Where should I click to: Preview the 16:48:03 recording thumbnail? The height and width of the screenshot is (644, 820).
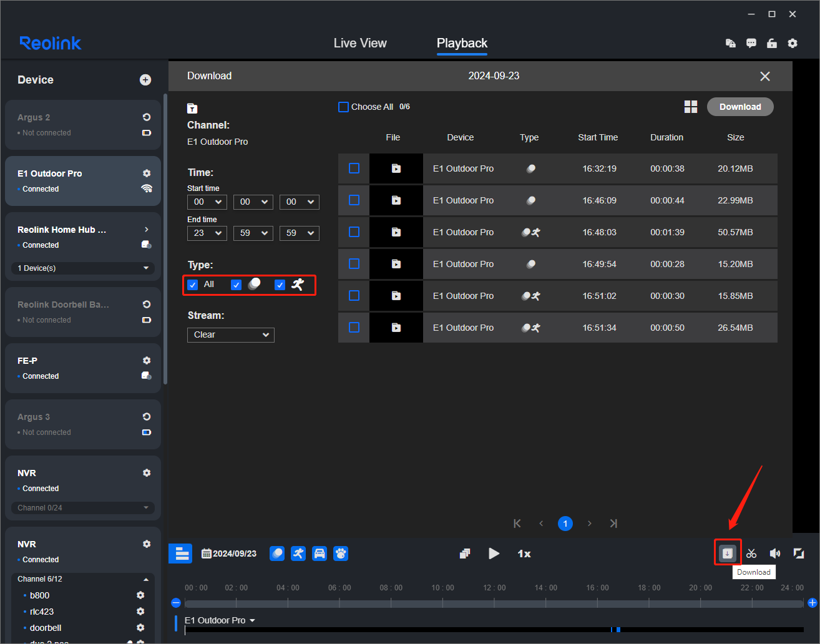pyautogui.click(x=396, y=232)
